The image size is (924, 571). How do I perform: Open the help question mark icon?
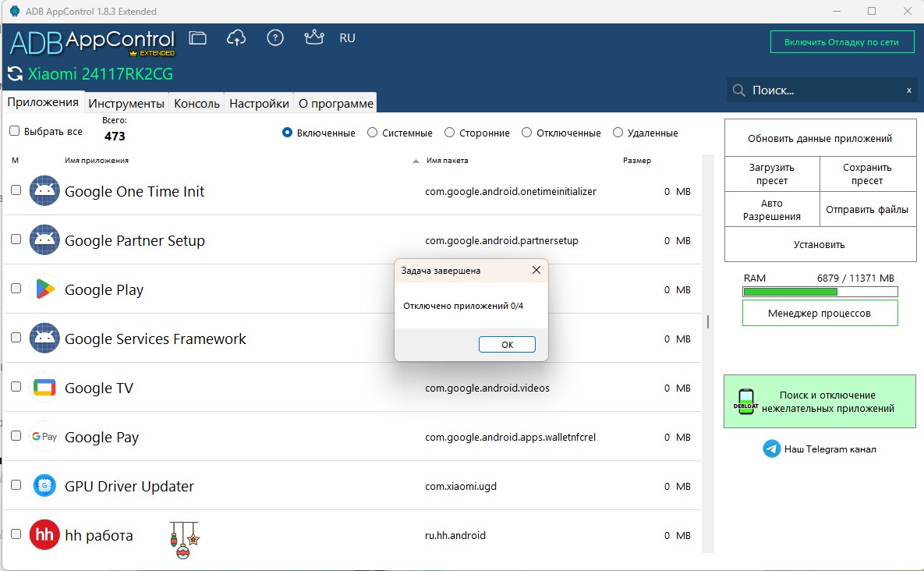pyautogui.click(x=275, y=38)
